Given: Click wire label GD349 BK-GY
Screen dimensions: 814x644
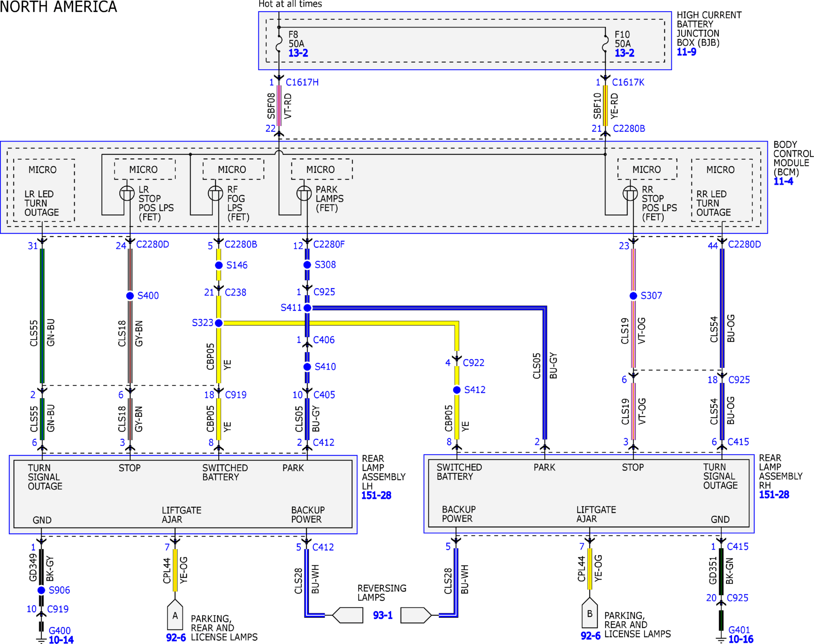Looking at the screenshot, I should pos(41,568).
